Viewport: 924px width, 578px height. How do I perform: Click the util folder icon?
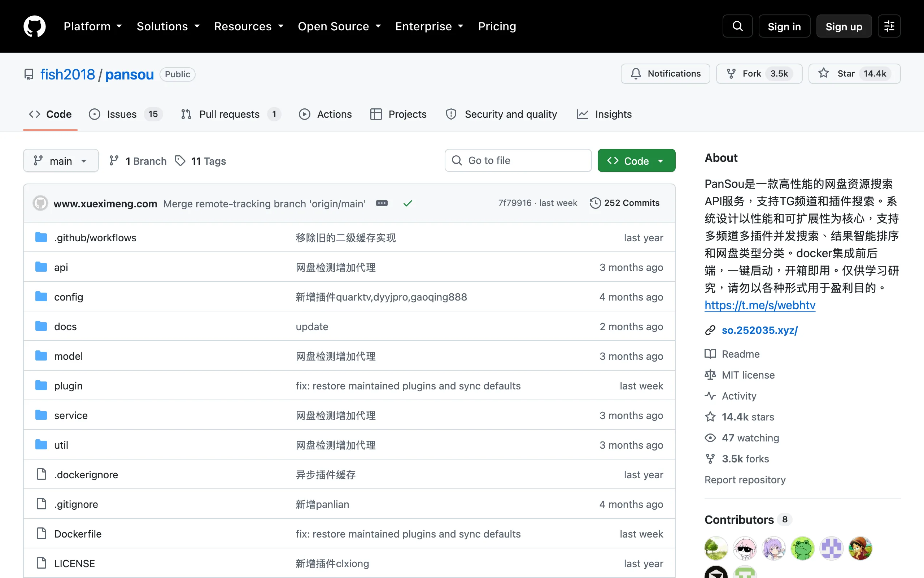(x=41, y=445)
